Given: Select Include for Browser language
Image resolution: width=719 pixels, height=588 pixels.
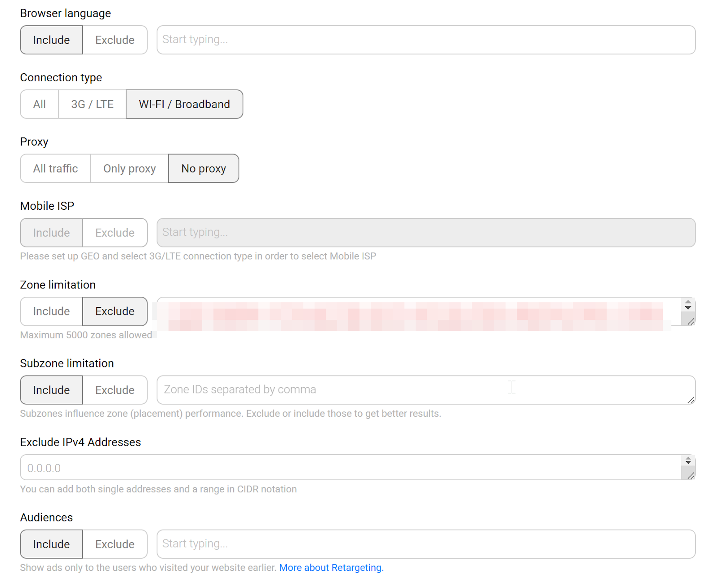Looking at the screenshot, I should pos(51,40).
